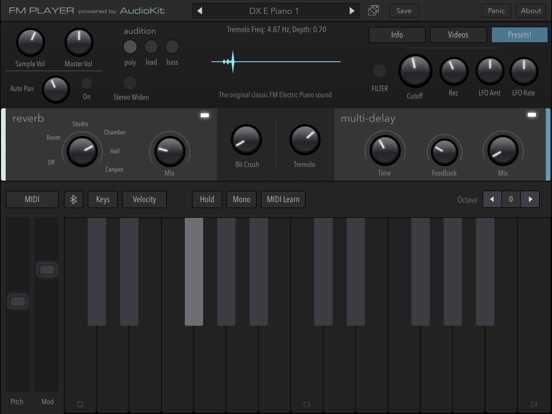Image resolution: width=552 pixels, height=414 pixels.
Task: Toggle the Hold button
Action: [x=207, y=199]
